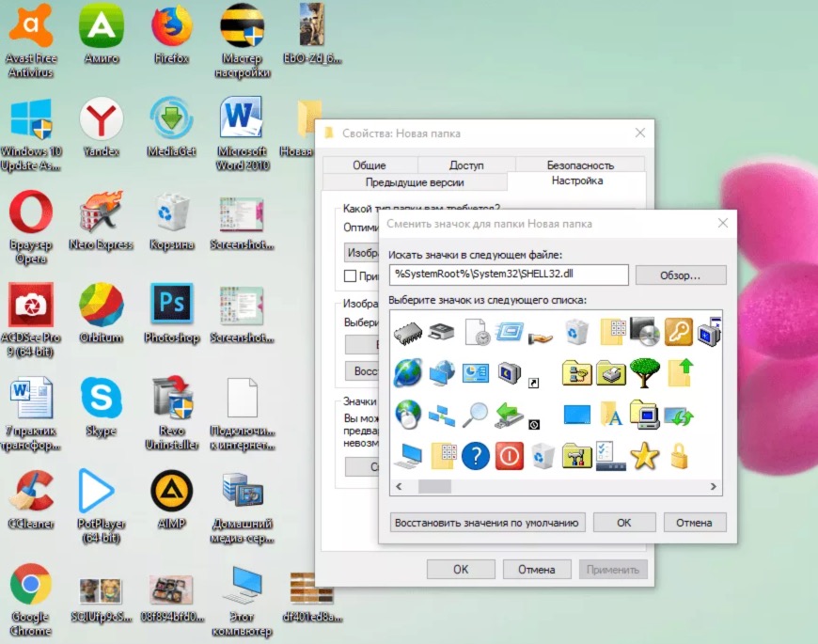Image resolution: width=818 pixels, height=644 pixels.
Task: Click the Браузер Opera desktop icon
Action: [31, 228]
